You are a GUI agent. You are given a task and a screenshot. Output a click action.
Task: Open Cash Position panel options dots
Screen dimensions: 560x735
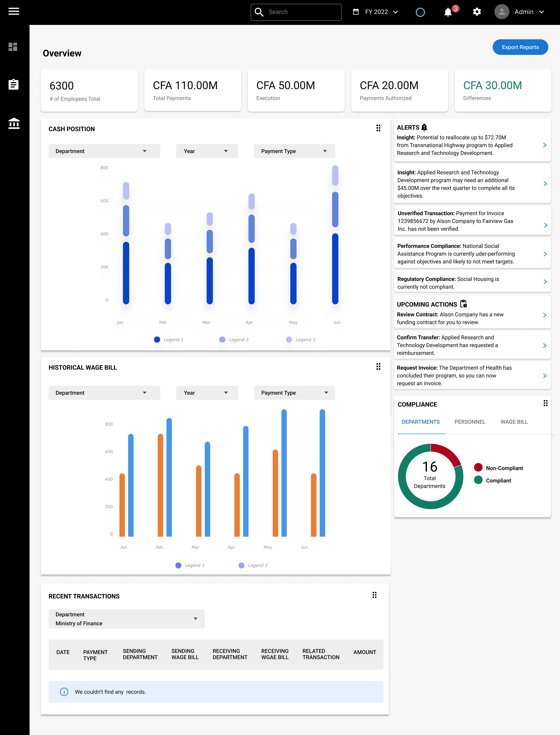coord(378,128)
